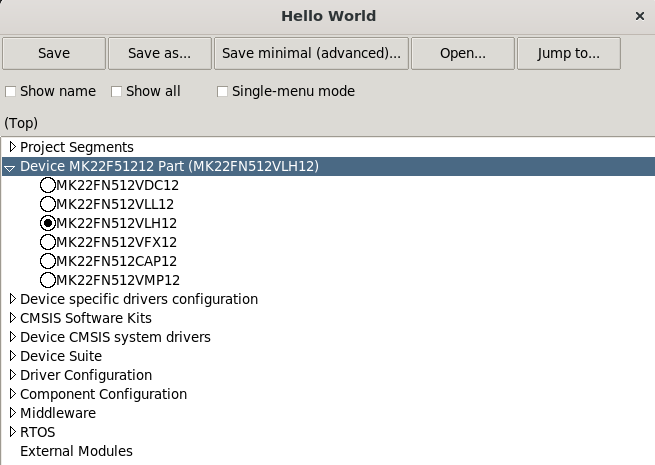
Task: Pick the MK22FN512CAP12 device part
Action: tap(48, 261)
